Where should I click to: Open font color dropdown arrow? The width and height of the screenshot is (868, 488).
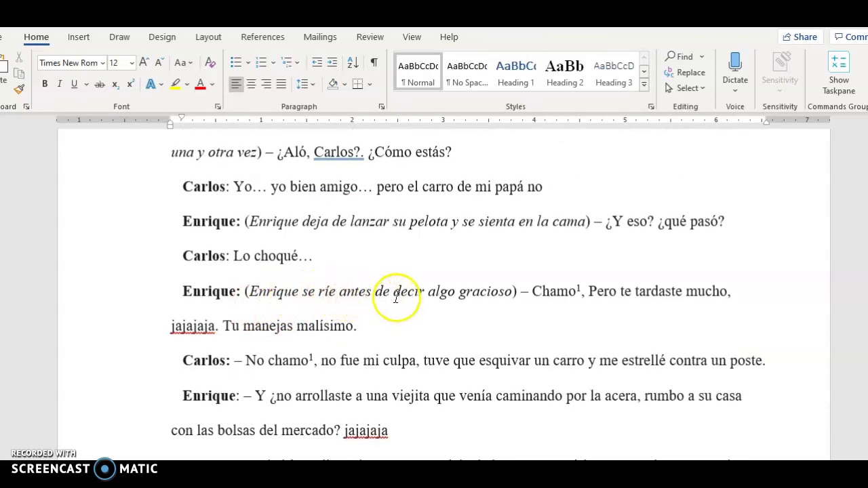point(212,84)
